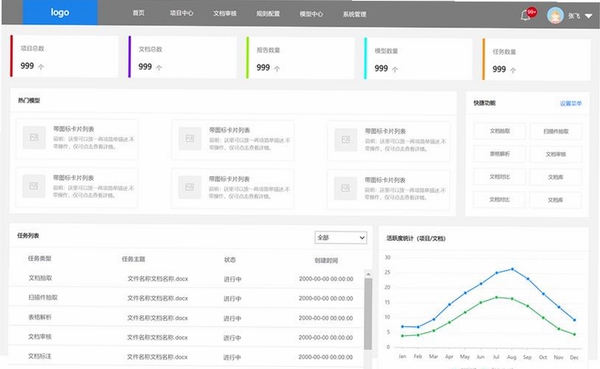
Task: Click the blue line's Aug peak point
Action: [512, 269]
